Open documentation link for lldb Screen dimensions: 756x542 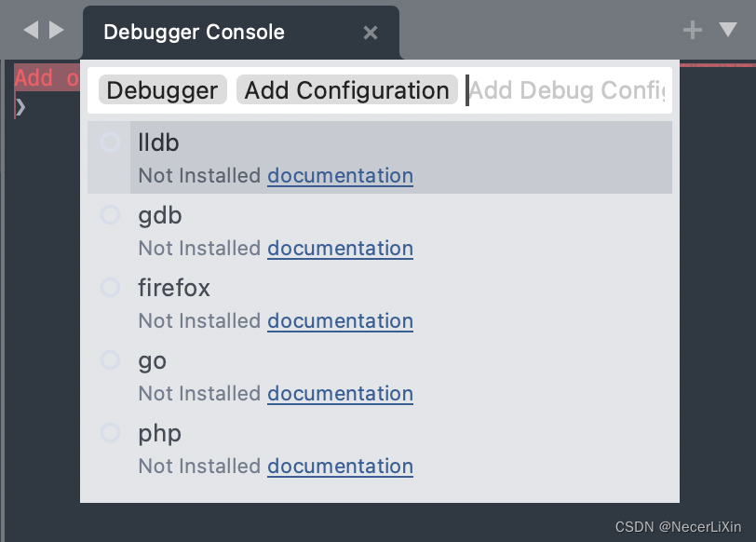click(340, 176)
